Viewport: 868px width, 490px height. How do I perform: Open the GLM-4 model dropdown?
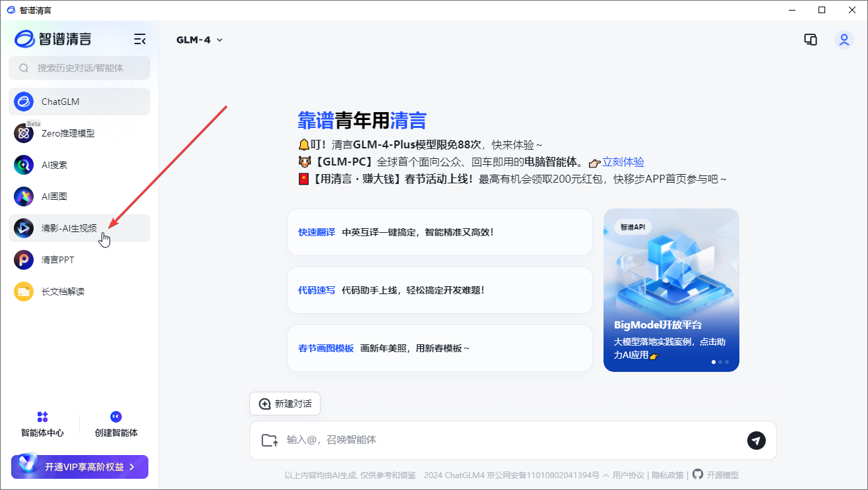pyautogui.click(x=199, y=40)
